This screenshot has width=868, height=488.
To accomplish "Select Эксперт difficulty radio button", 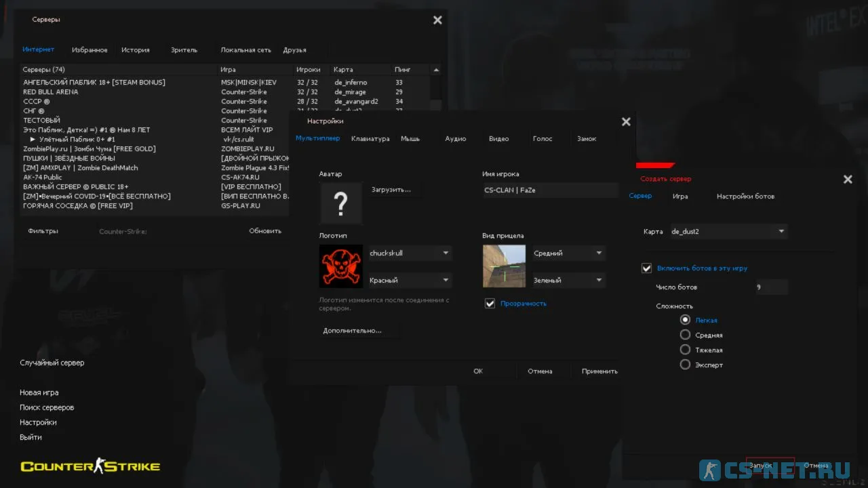I will [685, 365].
